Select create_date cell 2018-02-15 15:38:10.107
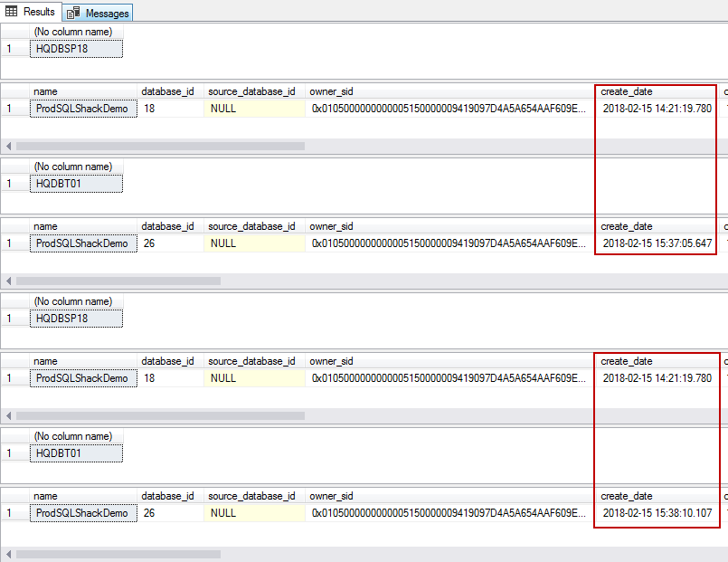The image size is (728, 562). pos(657,513)
